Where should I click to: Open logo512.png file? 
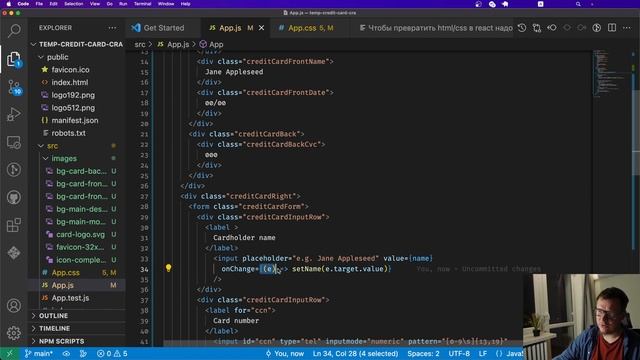77,108
